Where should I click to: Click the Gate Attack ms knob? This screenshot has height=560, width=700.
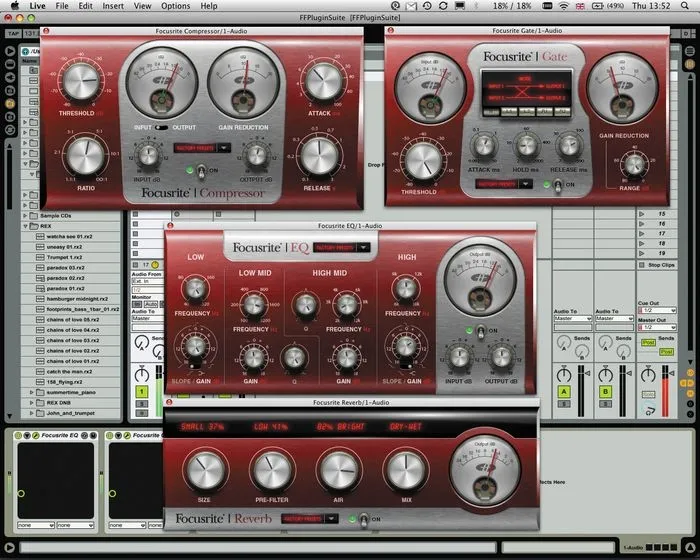(483, 146)
